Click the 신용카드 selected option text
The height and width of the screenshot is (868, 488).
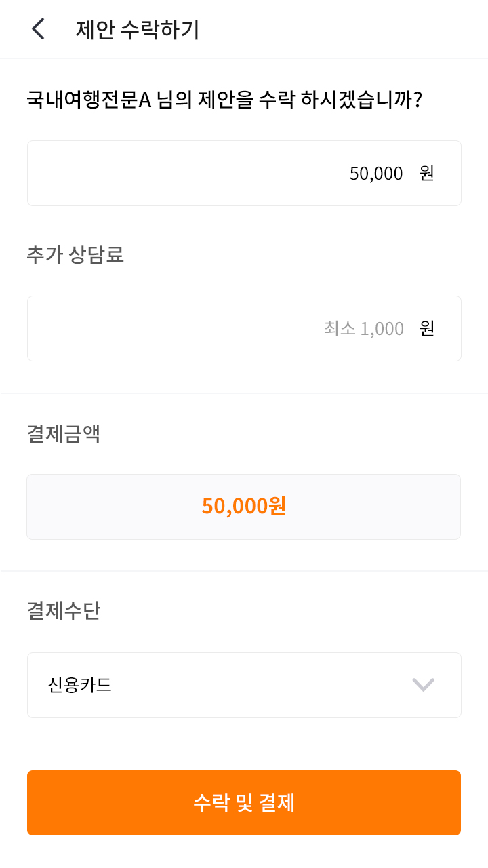[80, 685]
